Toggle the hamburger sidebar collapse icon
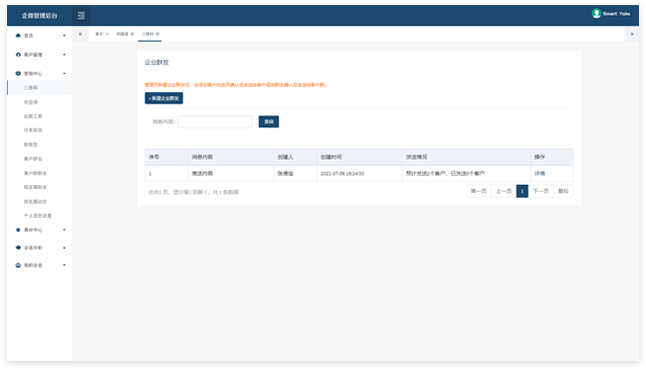 pos(81,15)
